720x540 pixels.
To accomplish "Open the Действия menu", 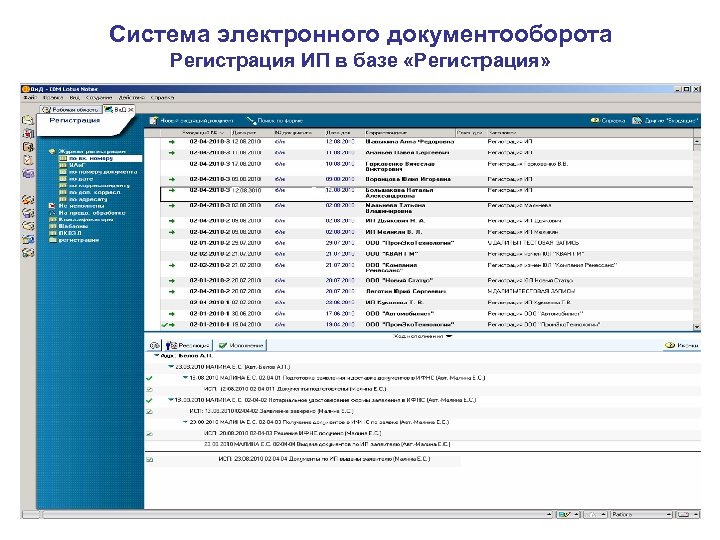I will click(132, 97).
